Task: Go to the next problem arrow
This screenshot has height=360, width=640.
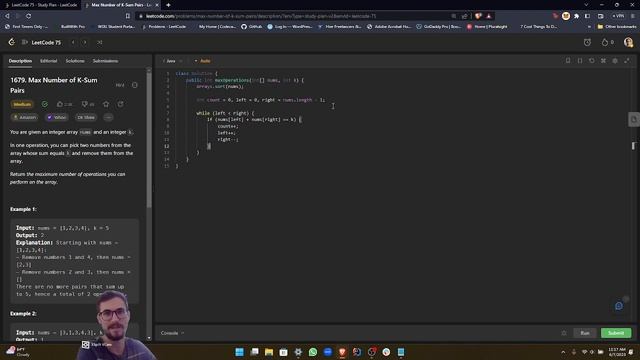Action: click(85, 42)
